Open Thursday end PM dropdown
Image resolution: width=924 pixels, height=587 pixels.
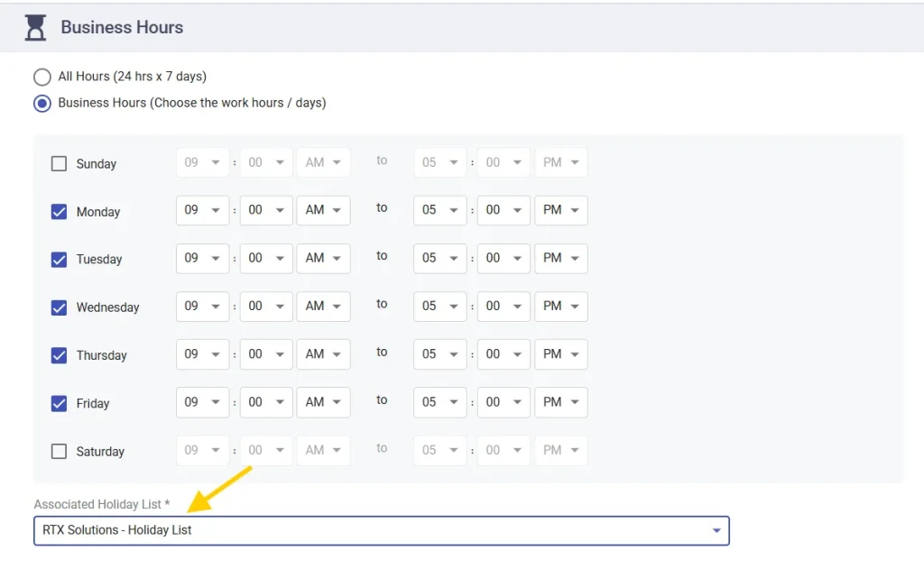pos(560,354)
